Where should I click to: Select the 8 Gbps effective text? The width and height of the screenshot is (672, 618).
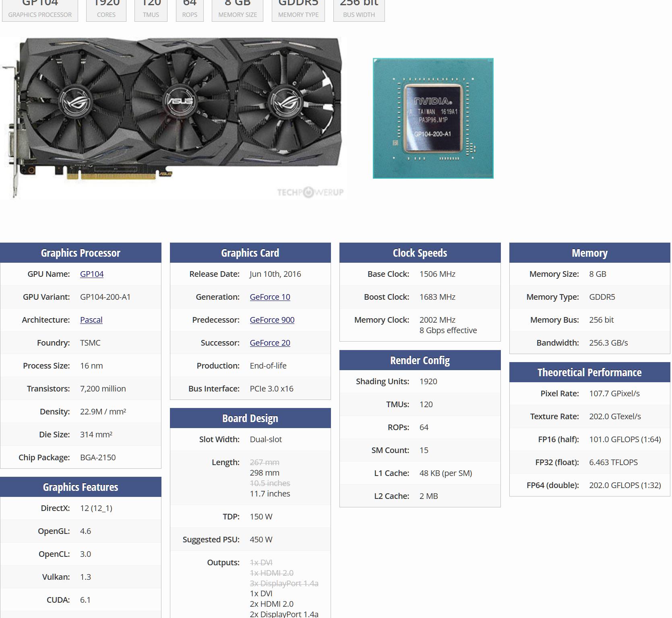click(x=448, y=330)
